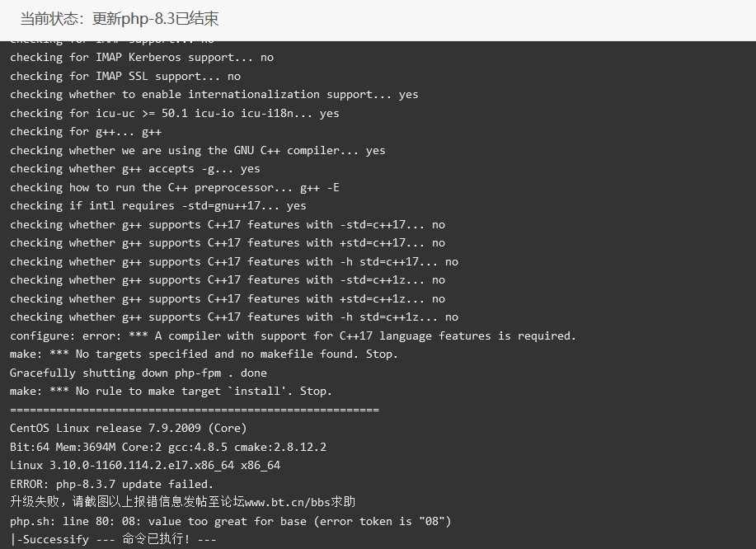Click the Linux kernel version 3.10.0-1160 line
The image size is (756, 549).
(x=144, y=466)
